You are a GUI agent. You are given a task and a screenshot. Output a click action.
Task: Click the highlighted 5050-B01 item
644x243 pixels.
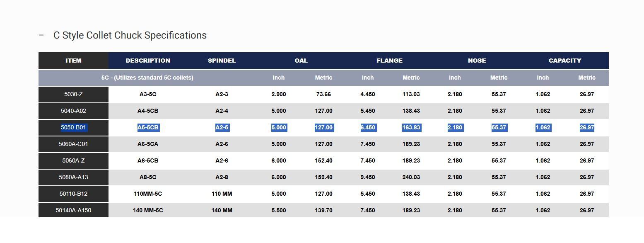pyautogui.click(x=73, y=127)
